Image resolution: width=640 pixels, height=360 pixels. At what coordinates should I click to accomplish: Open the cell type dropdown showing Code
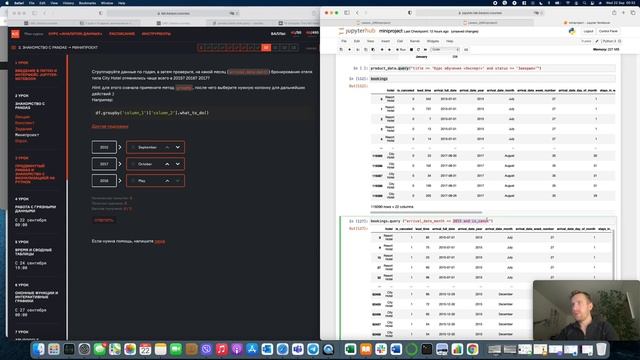(445, 49)
